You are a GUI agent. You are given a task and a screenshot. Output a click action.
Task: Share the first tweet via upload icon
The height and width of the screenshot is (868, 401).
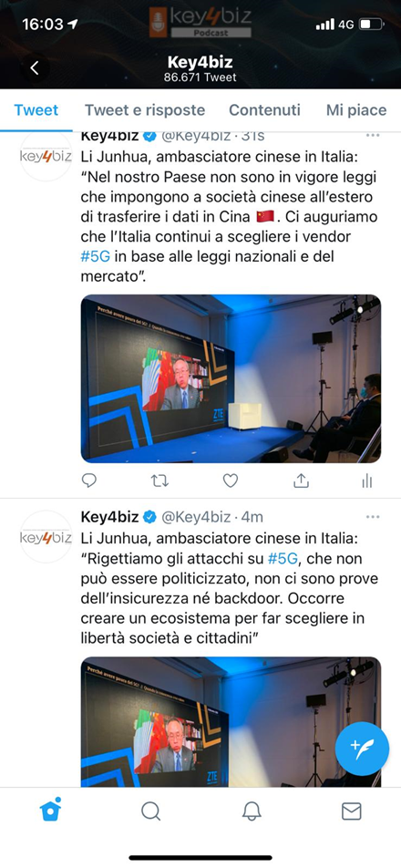tap(301, 481)
